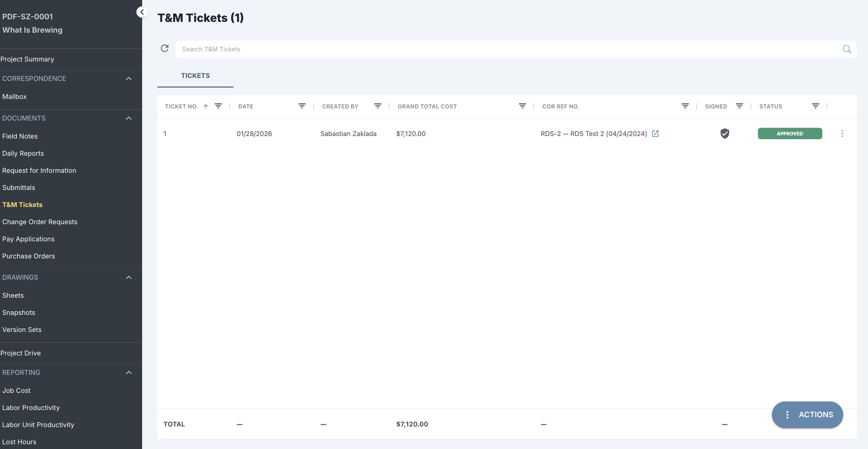
Task: Open Project Summary in the sidebar
Action: pyautogui.click(x=27, y=59)
